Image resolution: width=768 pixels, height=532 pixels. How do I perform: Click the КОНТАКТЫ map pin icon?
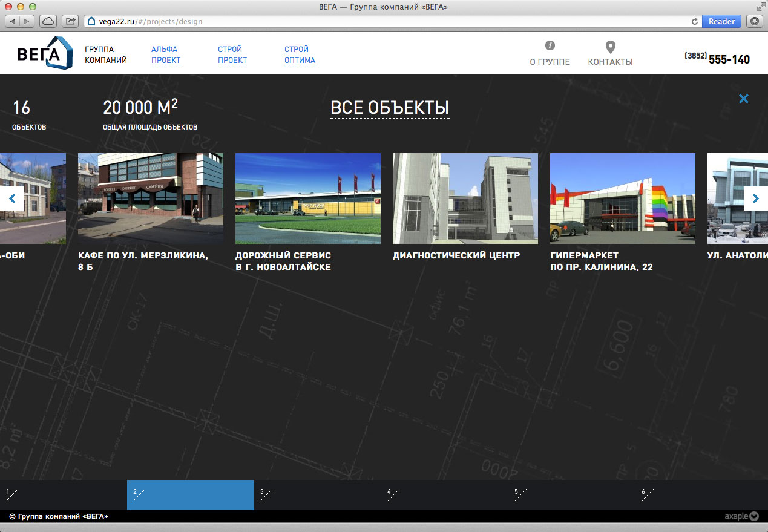(x=610, y=47)
